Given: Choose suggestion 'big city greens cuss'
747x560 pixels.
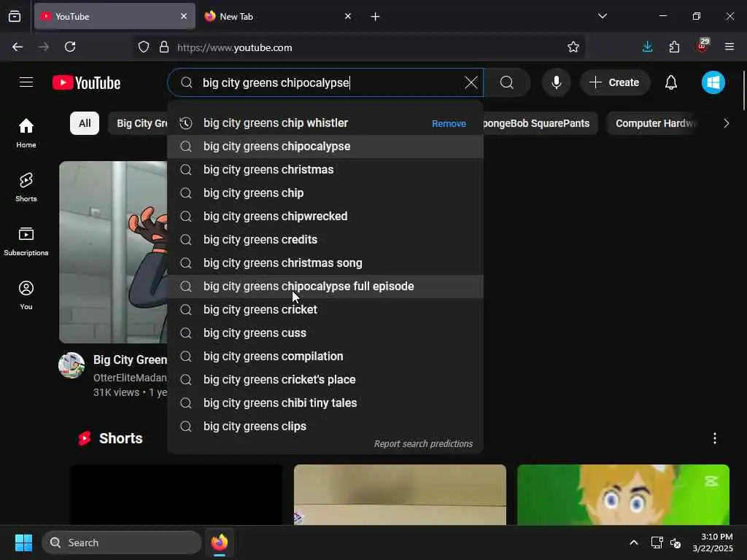Looking at the screenshot, I should [325, 332].
